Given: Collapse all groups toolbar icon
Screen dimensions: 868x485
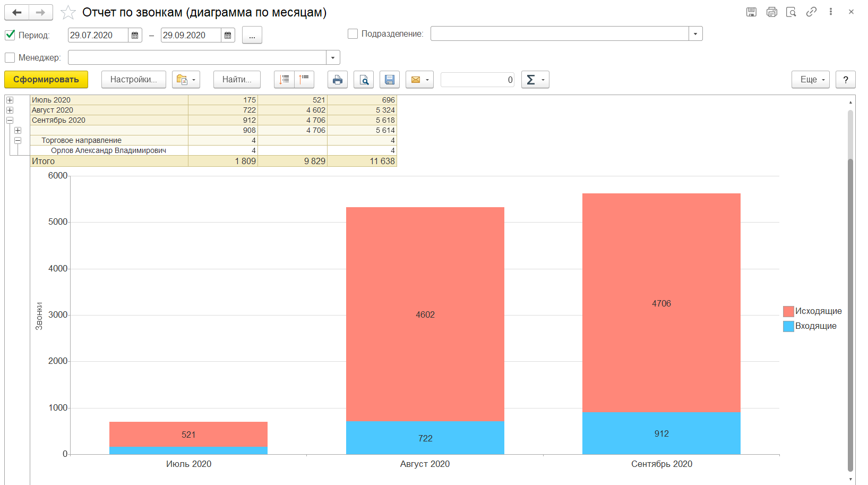Looking at the screenshot, I should pos(304,80).
